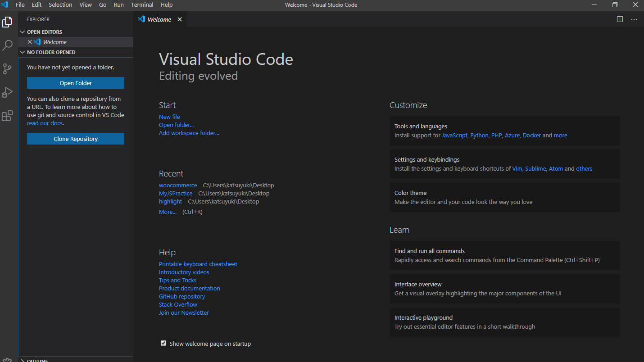The width and height of the screenshot is (644, 362).
Task: Open the Explorer view in the activity bar
Action: (x=7, y=22)
